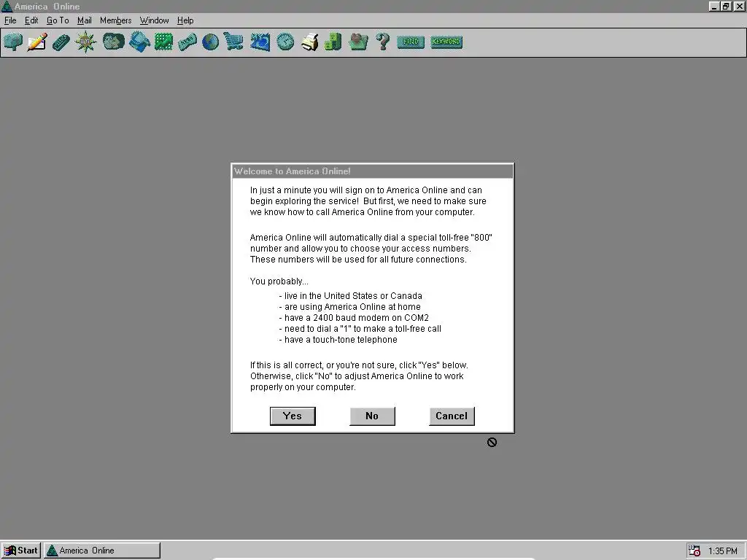Click the Welcome to America Online! title bar
The image size is (747, 560).
(x=372, y=171)
